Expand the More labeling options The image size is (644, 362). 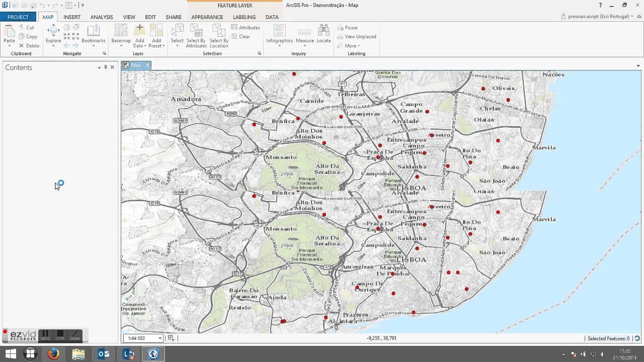coord(349,46)
